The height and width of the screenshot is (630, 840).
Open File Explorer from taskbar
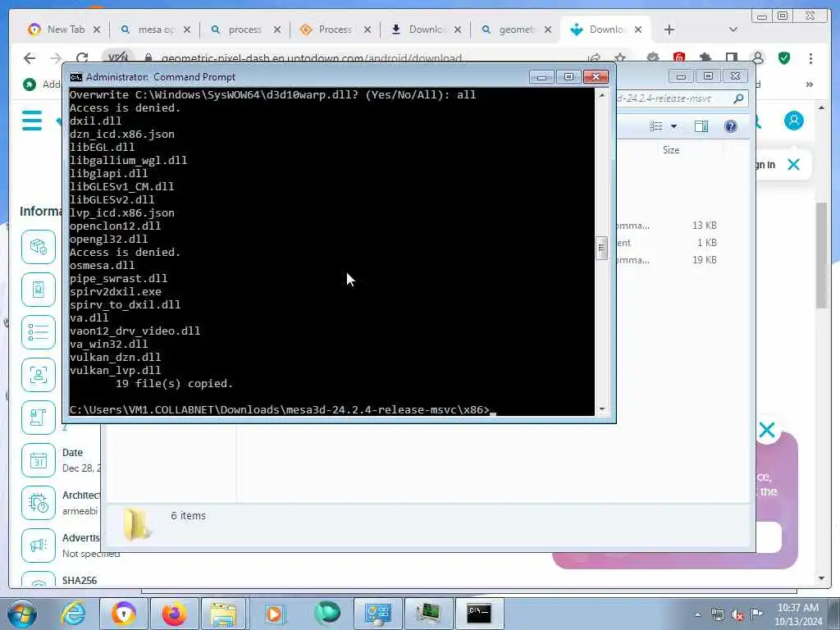[x=225, y=614]
